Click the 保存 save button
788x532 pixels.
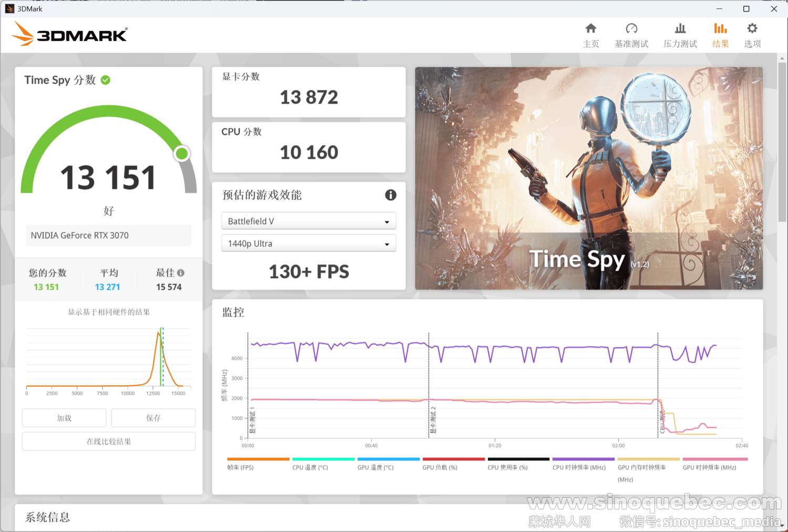click(x=153, y=418)
